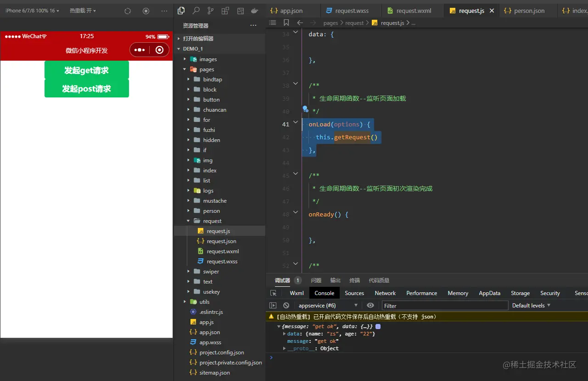Click the mini program capsule menu dots

coord(140,50)
